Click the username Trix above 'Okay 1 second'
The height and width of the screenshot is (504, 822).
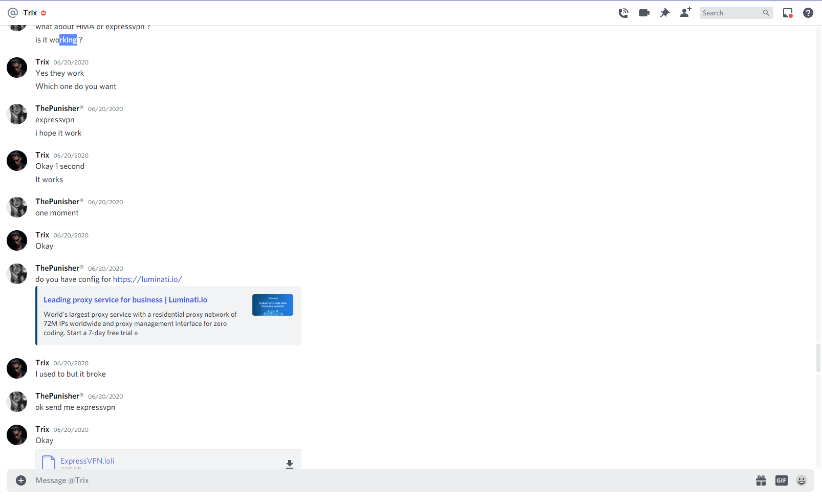(x=42, y=155)
